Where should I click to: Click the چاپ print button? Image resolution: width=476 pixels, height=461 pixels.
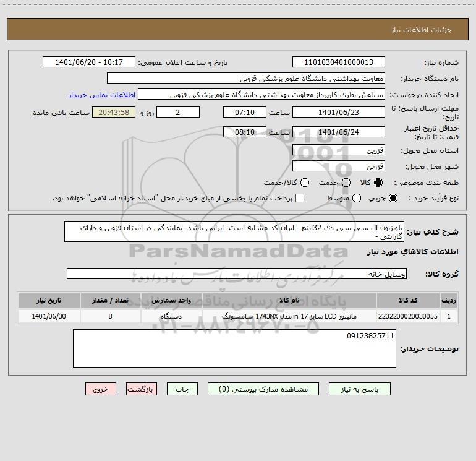click(x=182, y=389)
